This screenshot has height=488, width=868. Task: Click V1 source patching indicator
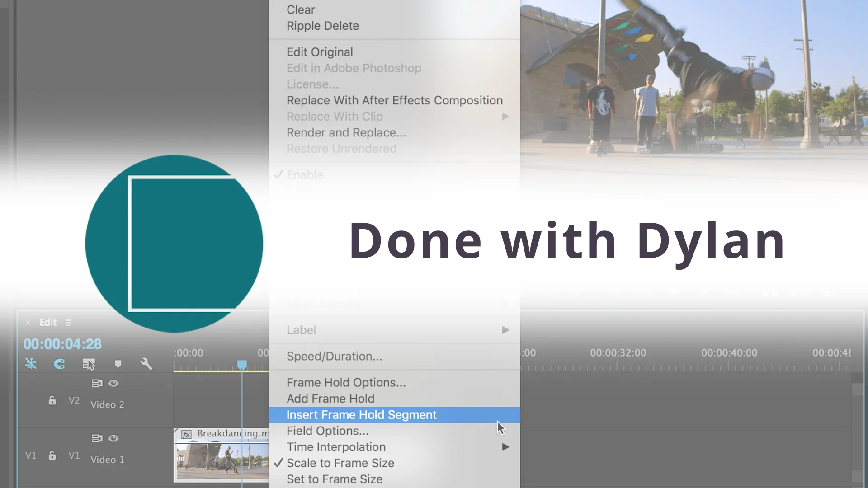[x=31, y=455]
